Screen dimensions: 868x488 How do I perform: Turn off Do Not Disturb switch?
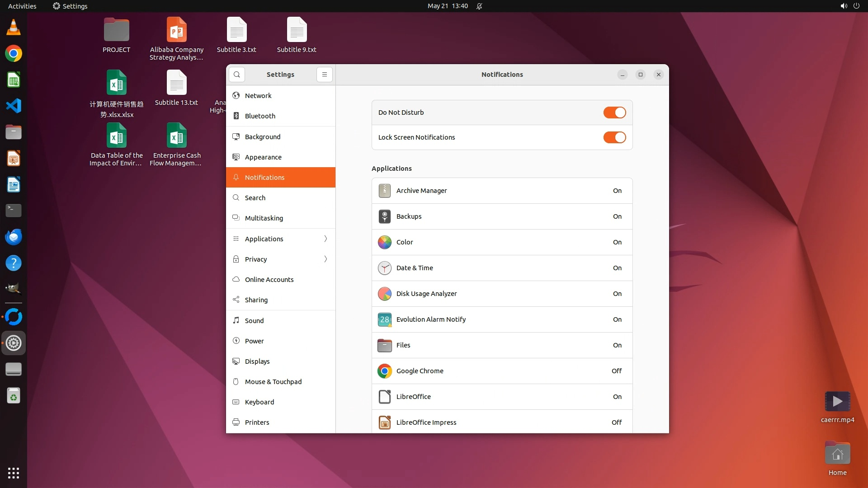point(614,113)
